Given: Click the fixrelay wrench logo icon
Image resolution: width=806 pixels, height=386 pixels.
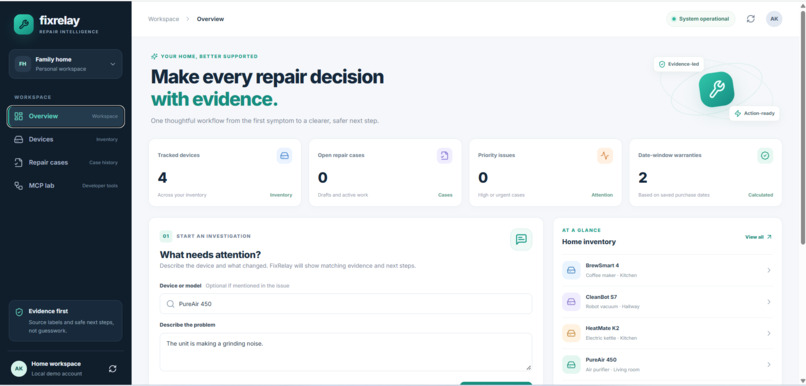Looking at the screenshot, I should 24,24.
